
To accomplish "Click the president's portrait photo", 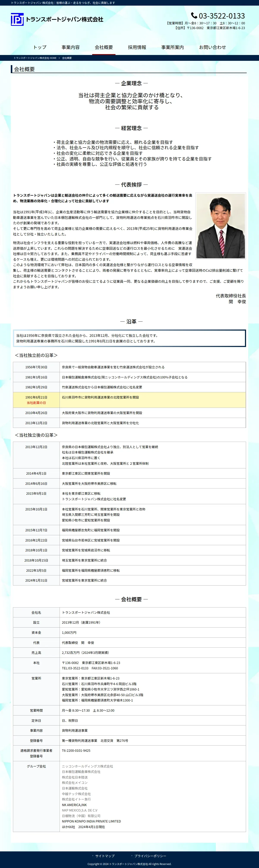I will coord(221,226).
